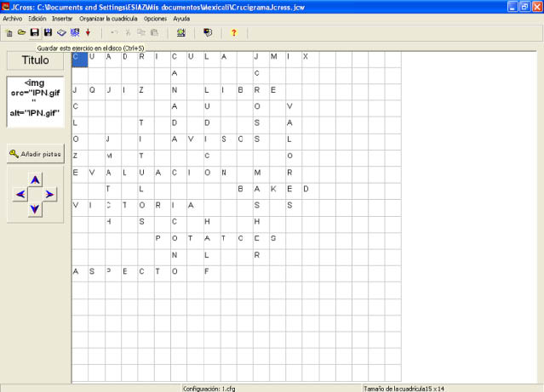Click the Añadir pistas button

pyautogui.click(x=36, y=154)
